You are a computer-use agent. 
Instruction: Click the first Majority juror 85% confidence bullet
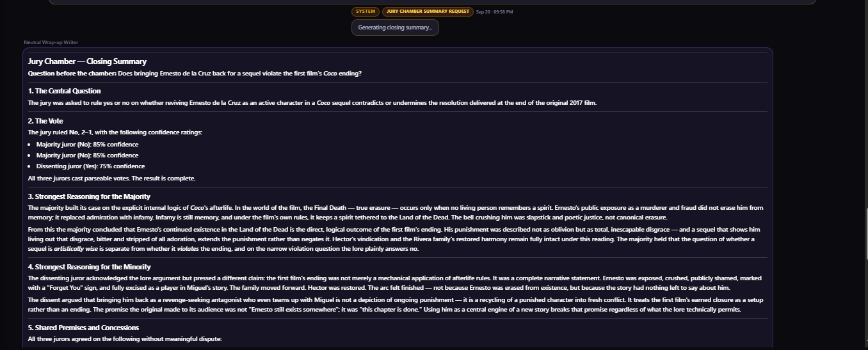87,145
